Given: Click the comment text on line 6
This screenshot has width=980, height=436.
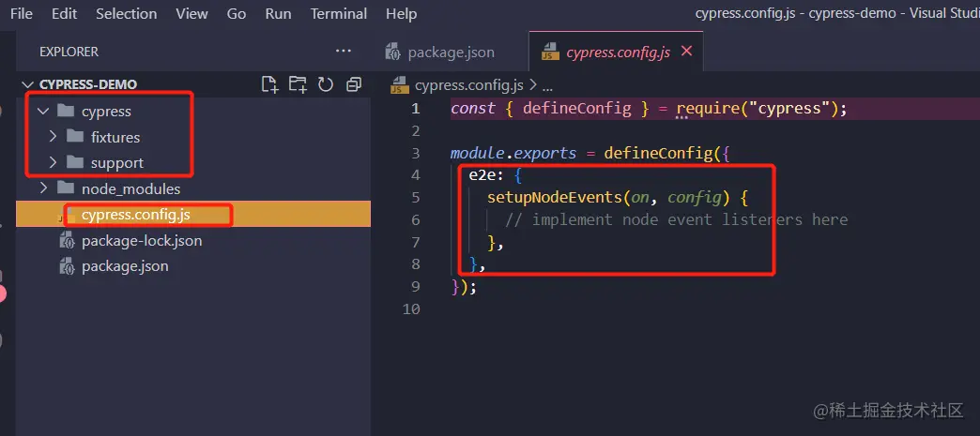Looking at the screenshot, I should tap(676, 219).
